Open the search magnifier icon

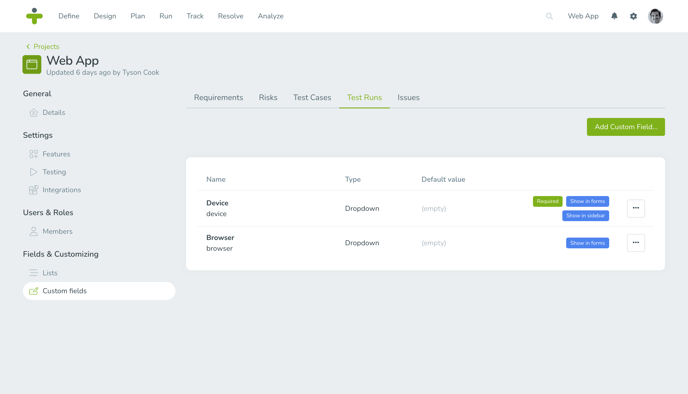(x=549, y=16)
